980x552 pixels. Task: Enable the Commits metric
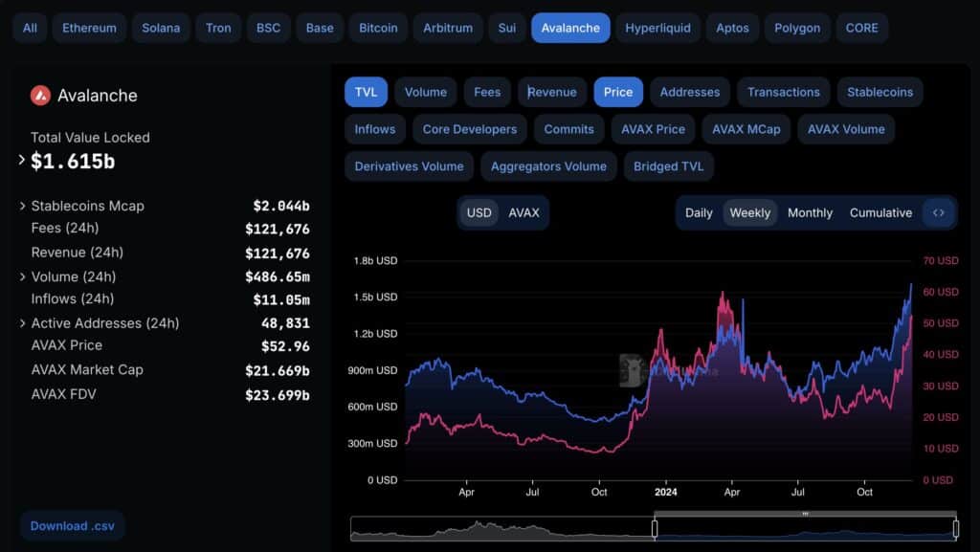click(568, 129)
